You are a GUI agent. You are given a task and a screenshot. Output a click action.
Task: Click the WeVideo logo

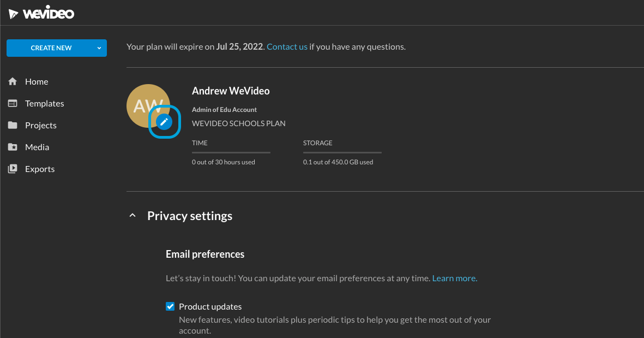click(41, 13)
